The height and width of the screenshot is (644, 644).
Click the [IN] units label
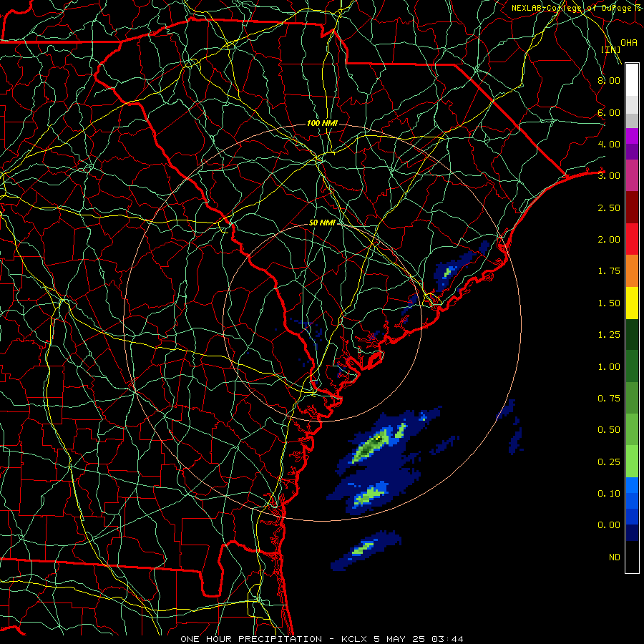click(611, 49)
